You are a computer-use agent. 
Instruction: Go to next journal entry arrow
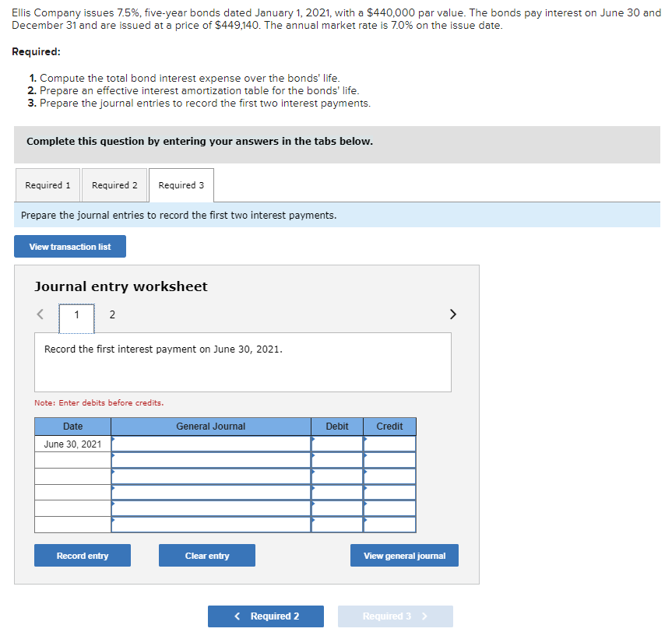pos(453,314)
